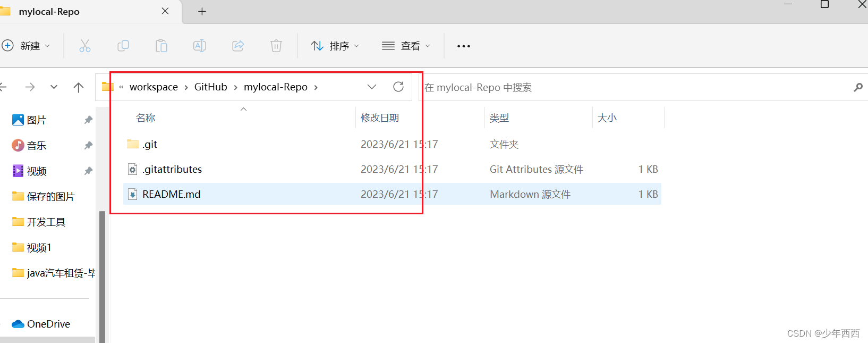Open the 新建 dropdown
The width and height of the screenshot is (868, 343).
(x=25, y=46)
